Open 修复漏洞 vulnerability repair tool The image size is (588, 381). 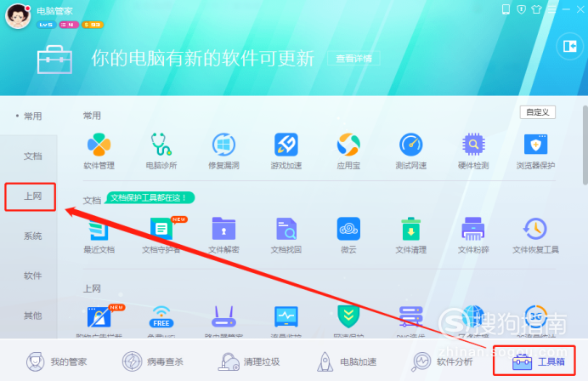tap(223, 151)
